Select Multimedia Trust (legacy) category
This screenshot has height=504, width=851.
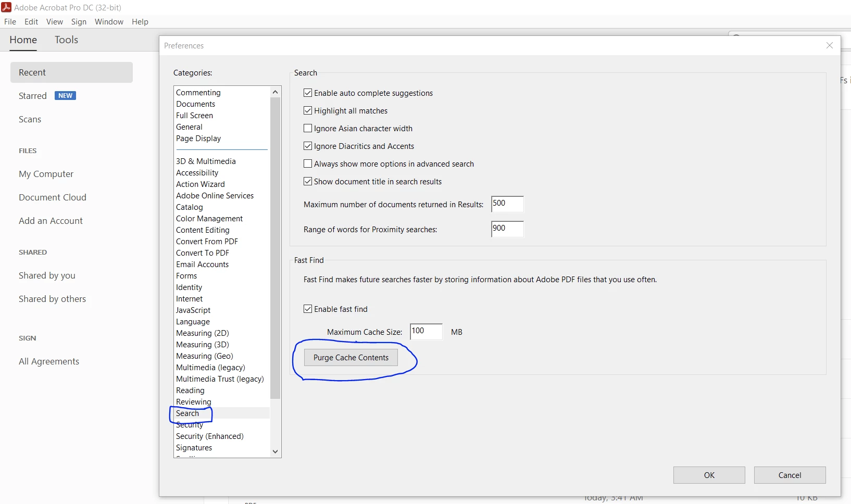220,379
